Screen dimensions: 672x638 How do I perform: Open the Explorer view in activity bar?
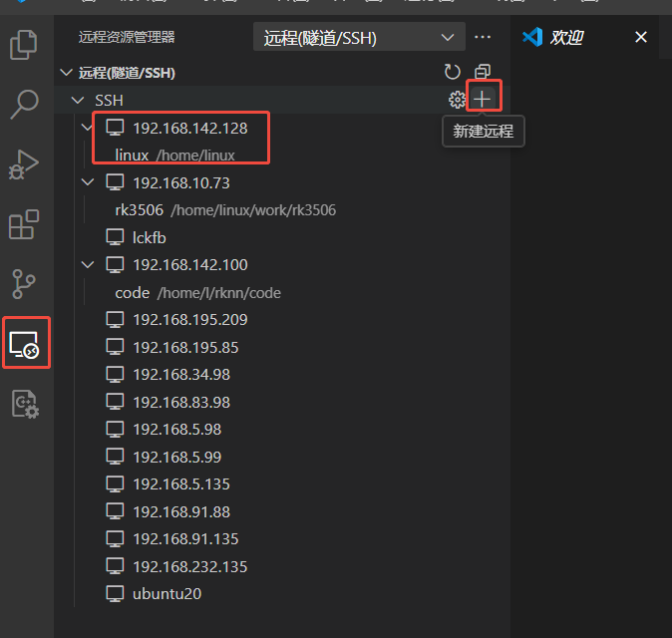pos(24,45)
